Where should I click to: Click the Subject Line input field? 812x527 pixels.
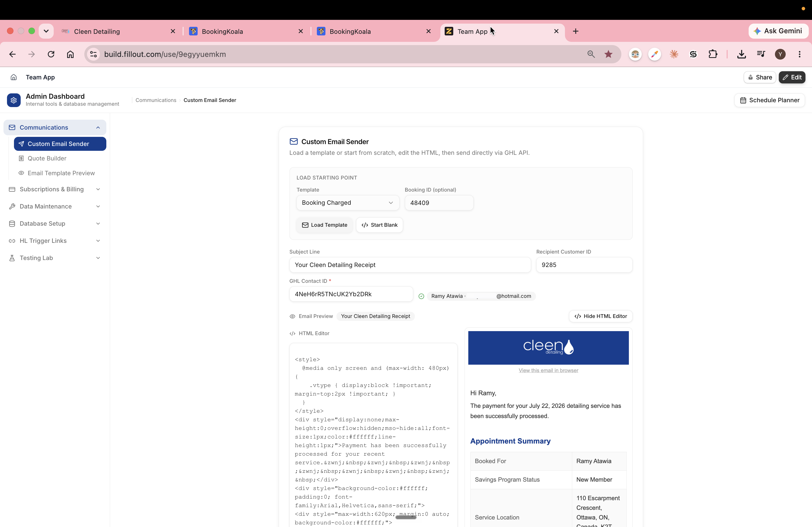pyautogui.click(x=410, y=265)
